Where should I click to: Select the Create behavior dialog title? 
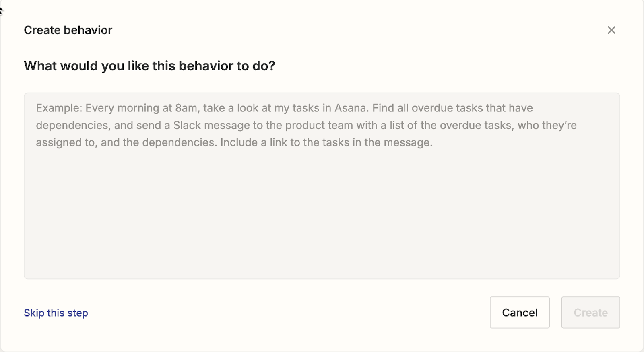tap(68, 30)
